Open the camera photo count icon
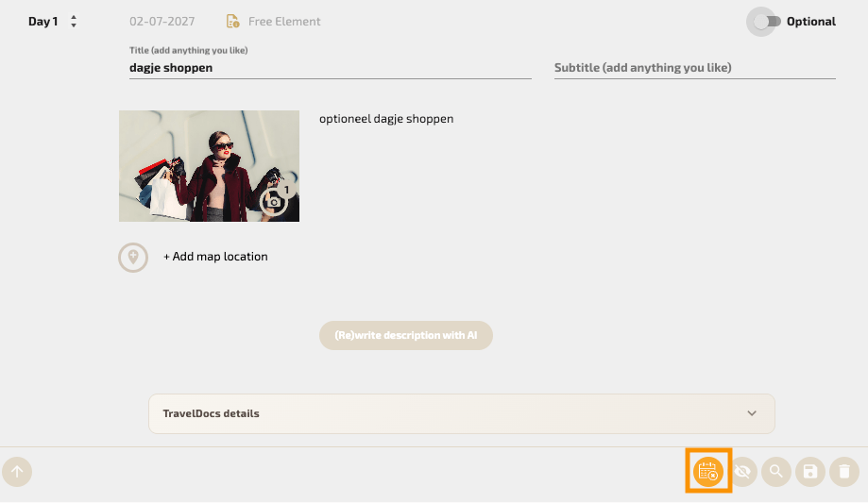Screen dimensions: 868x503 pos(275,200)
